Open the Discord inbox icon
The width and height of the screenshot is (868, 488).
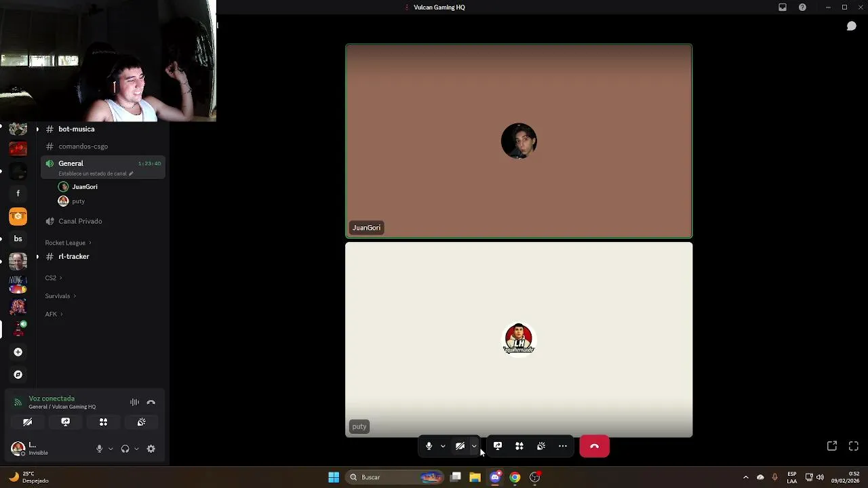point(783,7)
